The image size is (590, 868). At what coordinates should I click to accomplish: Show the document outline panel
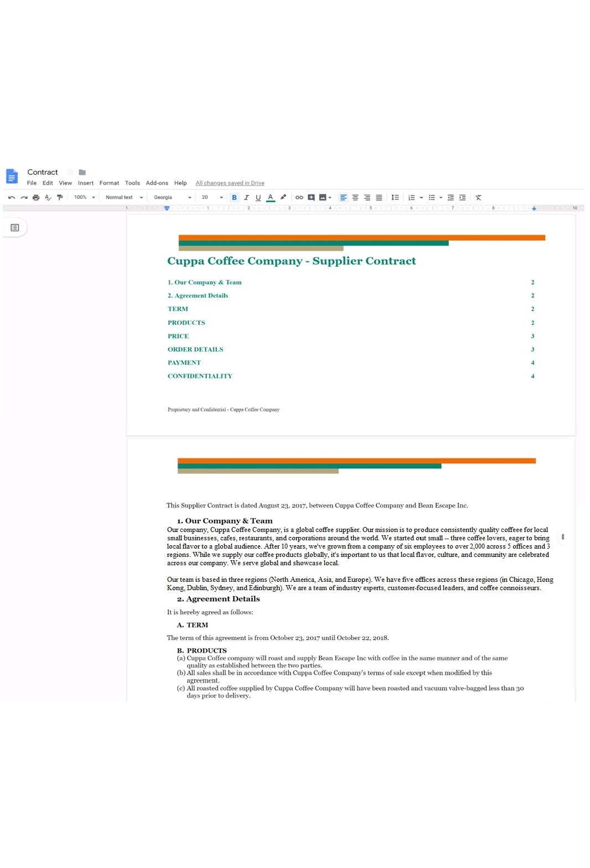(x=15, y=228)
